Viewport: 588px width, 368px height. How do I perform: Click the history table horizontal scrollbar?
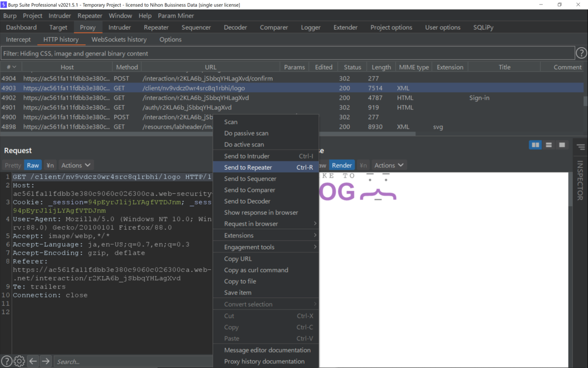click(208, 133)
